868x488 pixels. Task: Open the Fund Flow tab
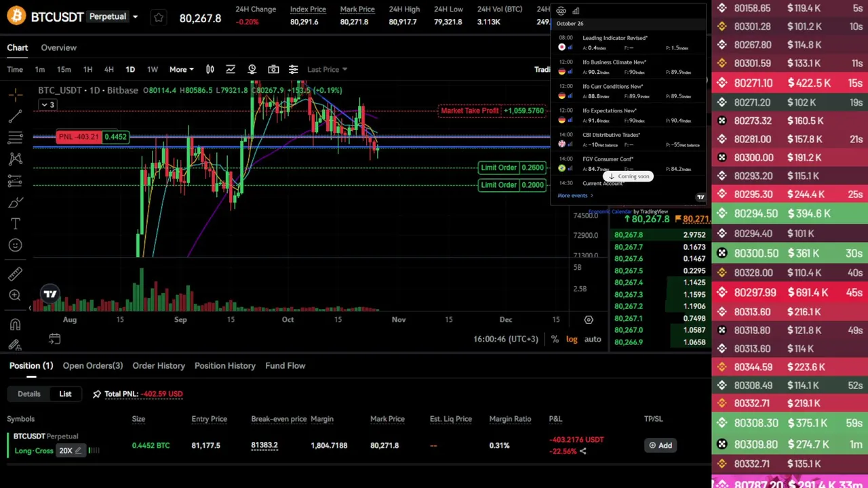click(x=285, y=365)
